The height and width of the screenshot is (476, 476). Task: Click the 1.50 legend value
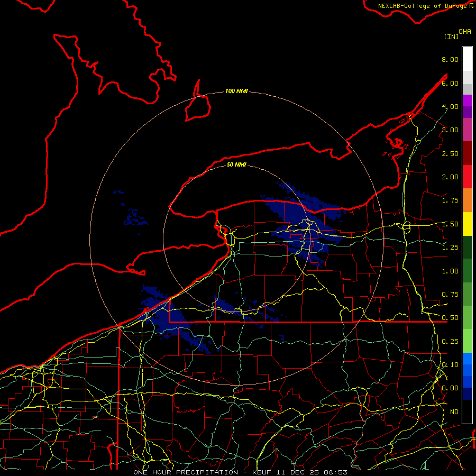(x=450, y=224)
